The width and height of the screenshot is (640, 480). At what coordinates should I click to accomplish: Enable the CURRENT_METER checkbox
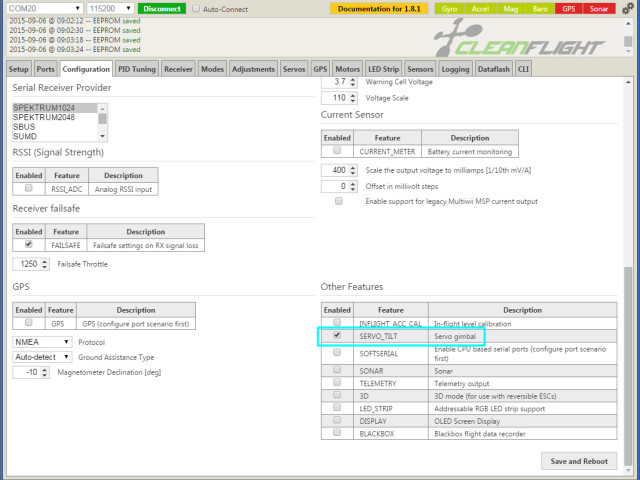[337, 150]
